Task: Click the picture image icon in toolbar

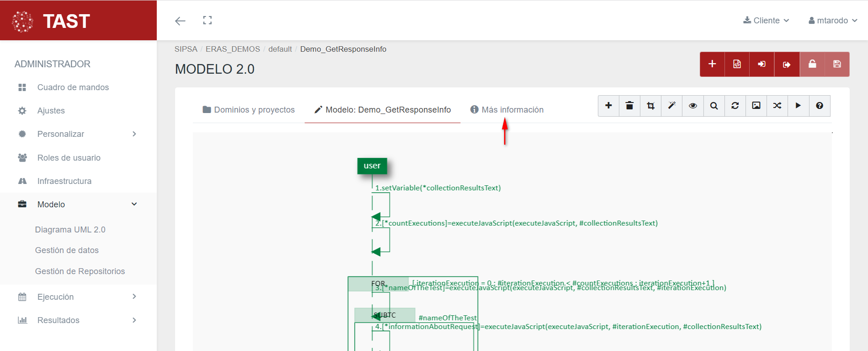Action: [756, 106]
